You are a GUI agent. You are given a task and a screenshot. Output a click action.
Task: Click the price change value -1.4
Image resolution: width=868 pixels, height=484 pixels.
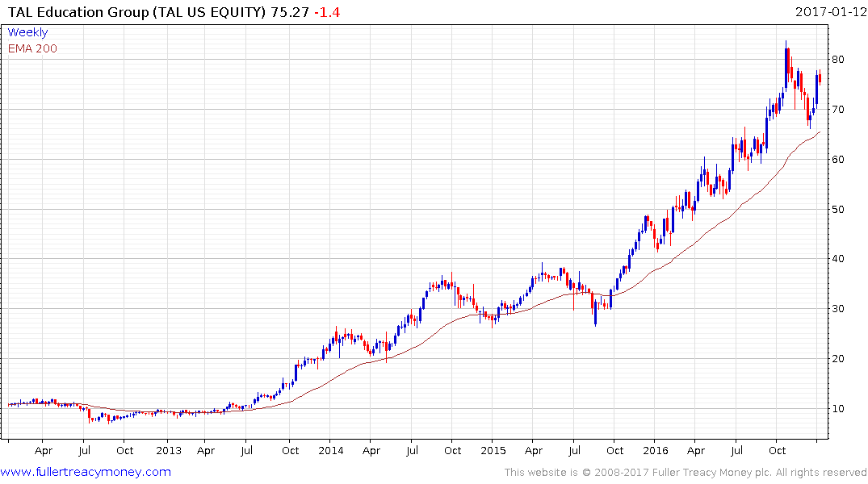[x=326, y=12]
